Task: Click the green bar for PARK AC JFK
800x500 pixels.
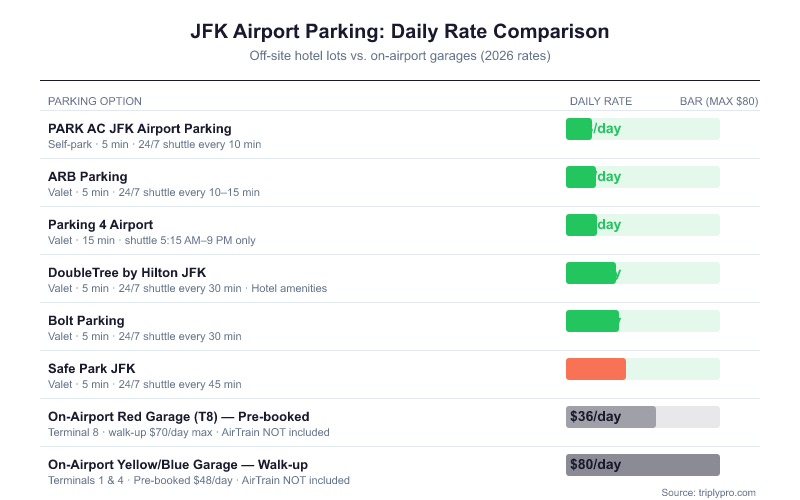Action: point(579,129)
